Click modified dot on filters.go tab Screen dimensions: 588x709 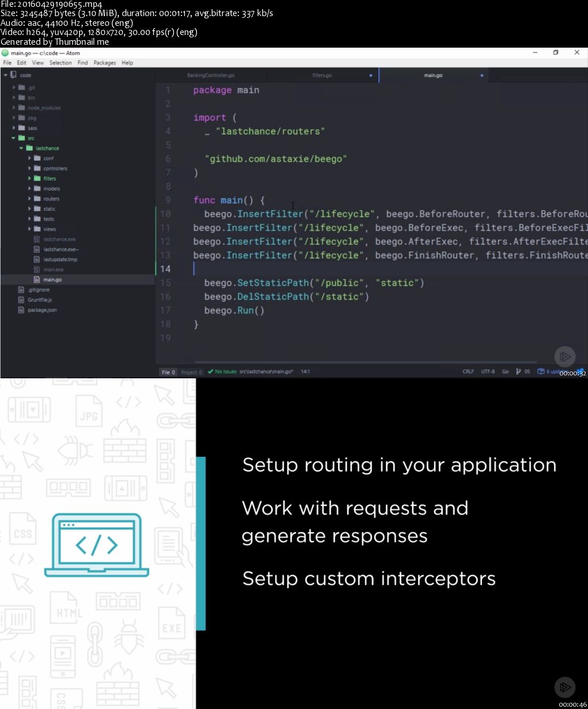[370, 75]
